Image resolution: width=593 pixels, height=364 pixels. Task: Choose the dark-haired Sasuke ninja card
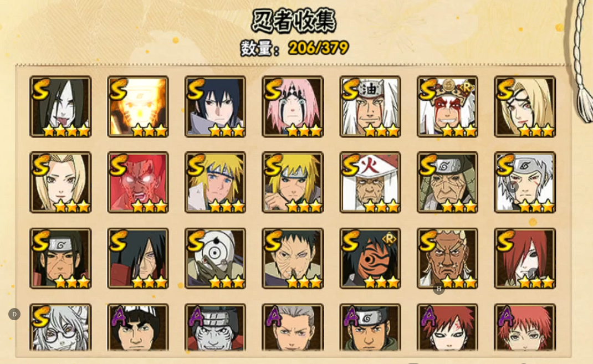pyautogui.click(x=215, y=106)
